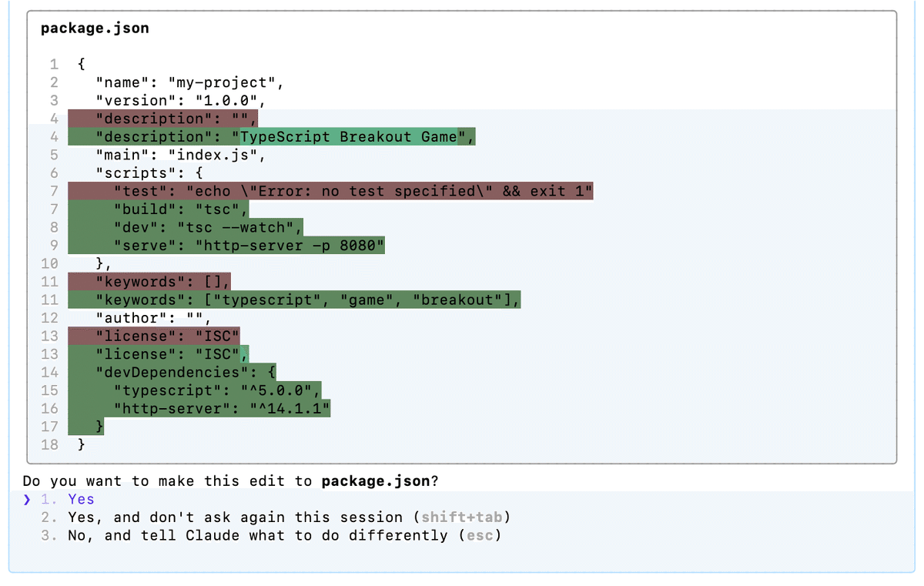Click the removed empty "keywords" line

pyautogui.click(x=162, y=282)
